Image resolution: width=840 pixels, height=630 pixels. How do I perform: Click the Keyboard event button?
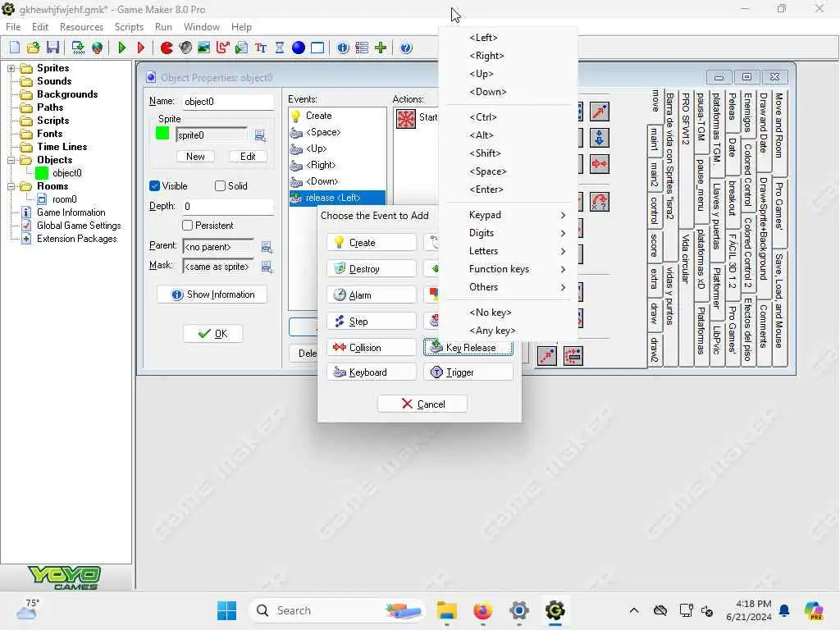[x=372, y=372]
